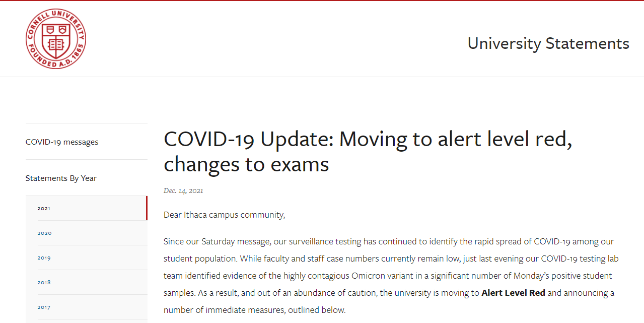Click the red active bar beside 2021
This screenshot has height=323, width=644.
pos(147,208)
